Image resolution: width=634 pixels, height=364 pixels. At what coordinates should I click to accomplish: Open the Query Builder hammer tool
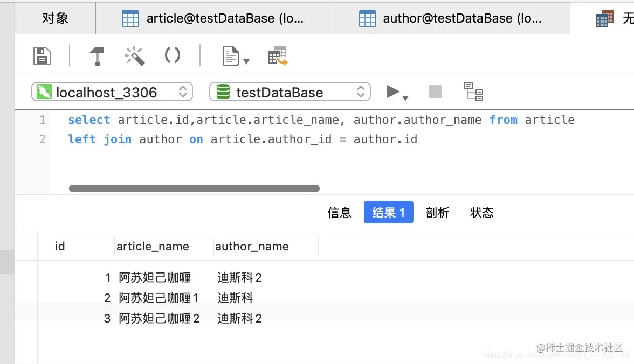(x=97, y=56)
